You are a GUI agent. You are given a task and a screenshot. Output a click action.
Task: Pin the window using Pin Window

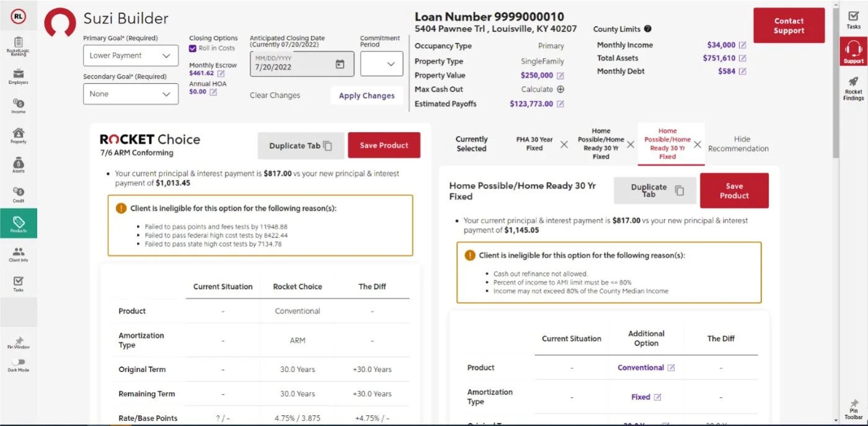(x=18, y=343)
